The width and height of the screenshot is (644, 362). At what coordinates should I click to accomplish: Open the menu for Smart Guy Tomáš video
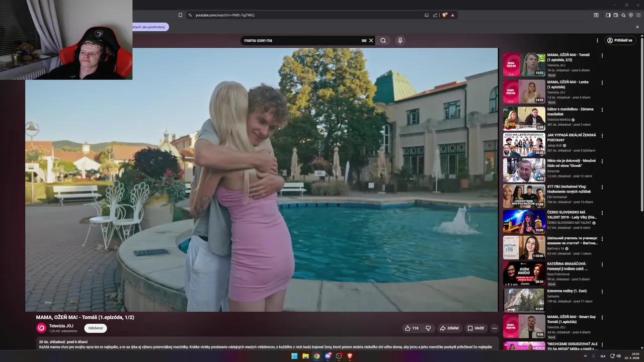click(602, 318)
